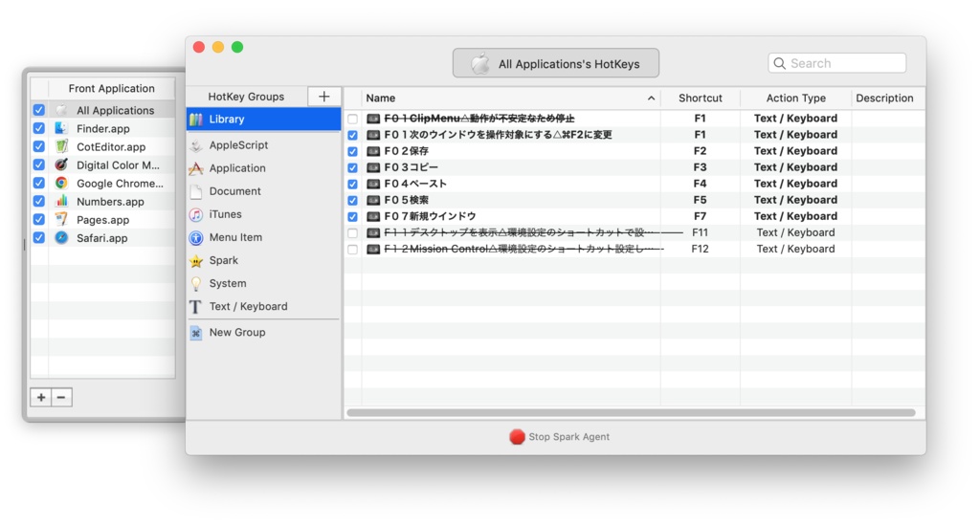
Task: Click Text / Keyboard cell of the F11 row
Action: pyautogui.click(x=795, y=233)
